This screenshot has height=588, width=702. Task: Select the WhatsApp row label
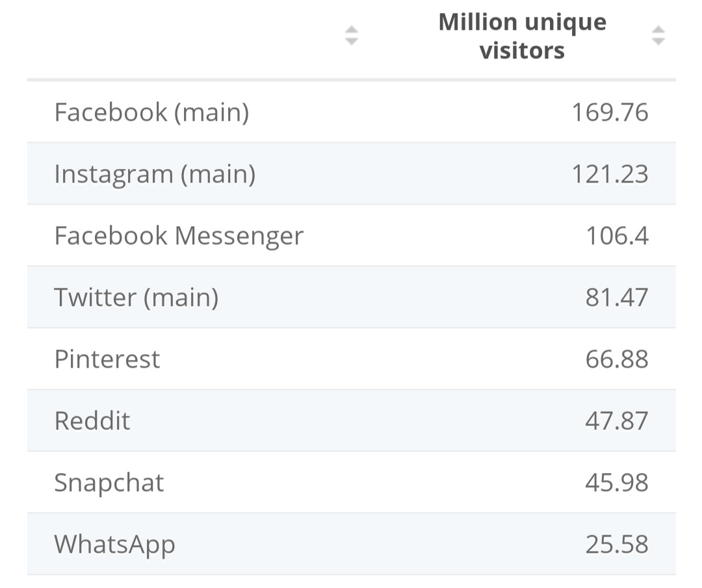(x=114, y=544)
